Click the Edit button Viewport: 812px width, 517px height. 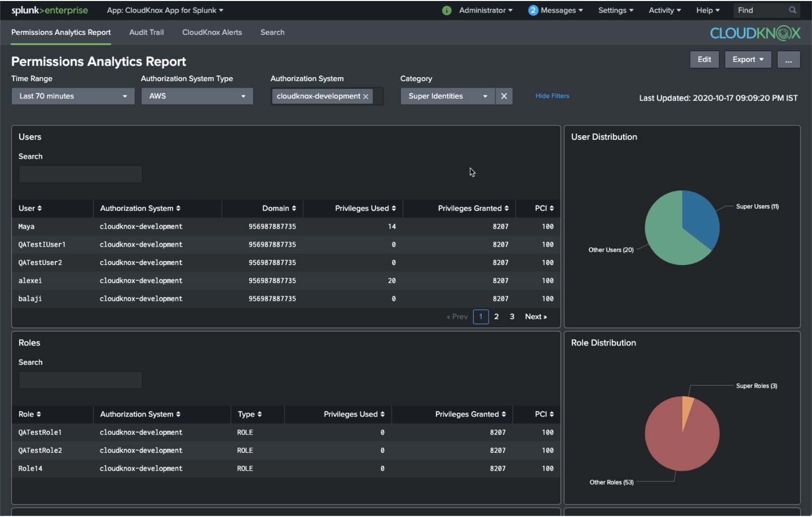pyautogui.click(x=704, y=60)
